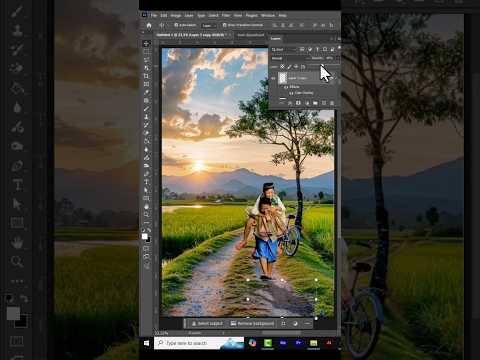The height and width of the screenshot is (360, 480).
Task: Select the Horizontal Type tool
Action: 146,182
